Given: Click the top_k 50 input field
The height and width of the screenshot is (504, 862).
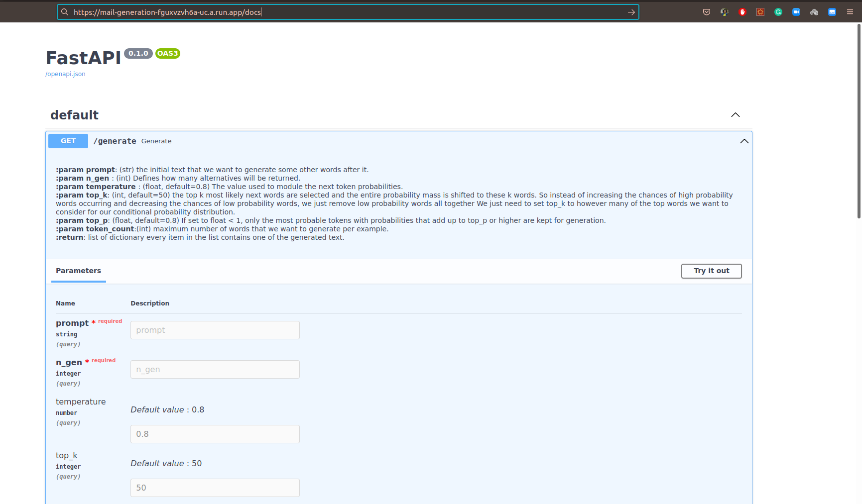Looking at the screenshot, I should point(215,488).
